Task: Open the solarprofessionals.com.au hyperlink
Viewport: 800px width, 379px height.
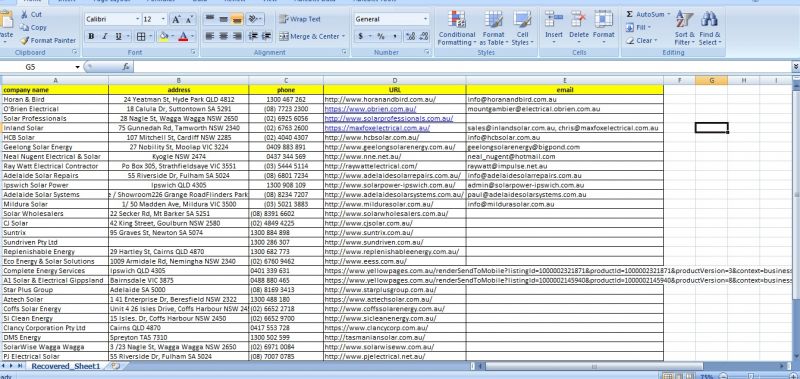Action: click(389, 118)
